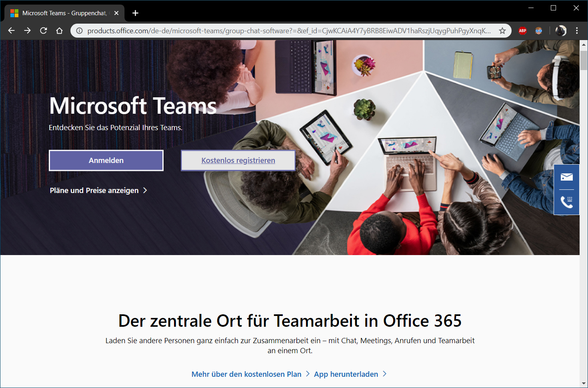
Task: Go back to the previous page
Action: pyautogui.click(x=11, y=30)
